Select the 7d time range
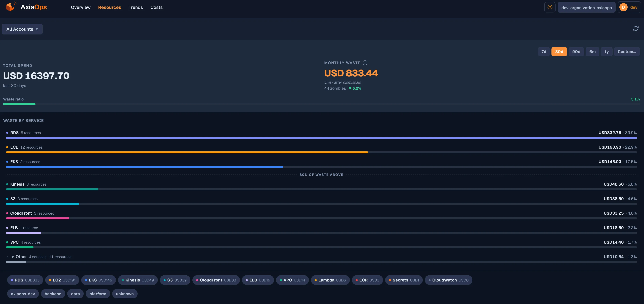Screen dimensions: 644x304 [544, 52]
